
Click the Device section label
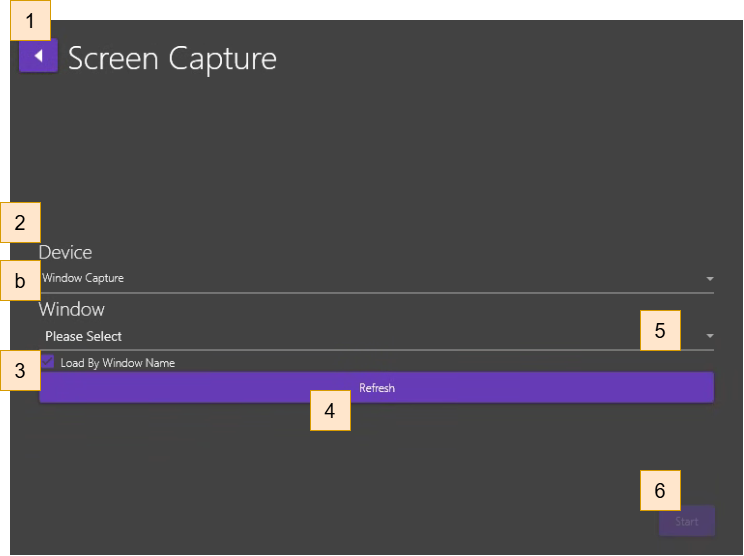(66, 252)
